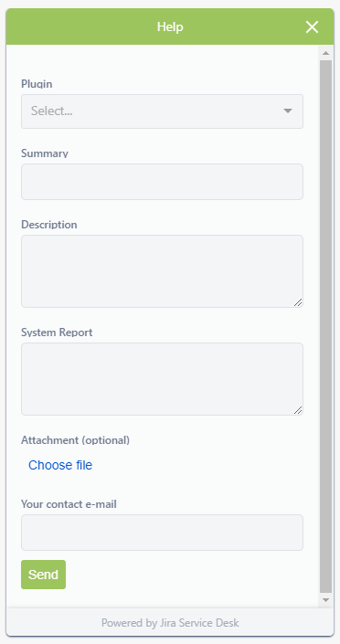Click the Description box resize handle
The width and height of the screenshot is (340, 644).
tap(298, 302)
